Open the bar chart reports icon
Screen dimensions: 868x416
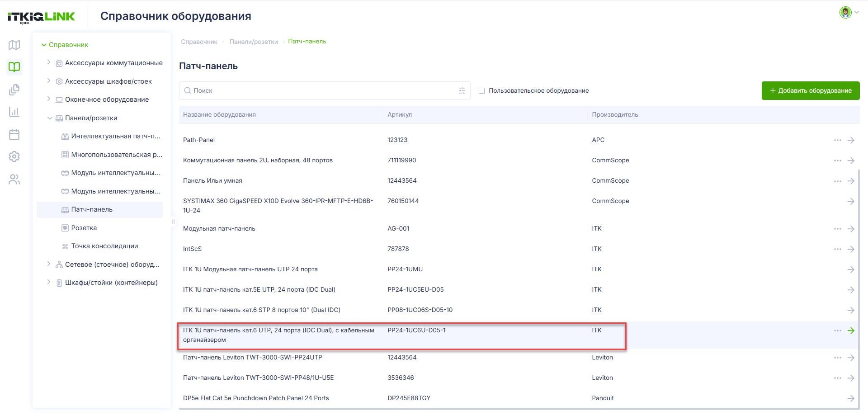coord(14,112)
